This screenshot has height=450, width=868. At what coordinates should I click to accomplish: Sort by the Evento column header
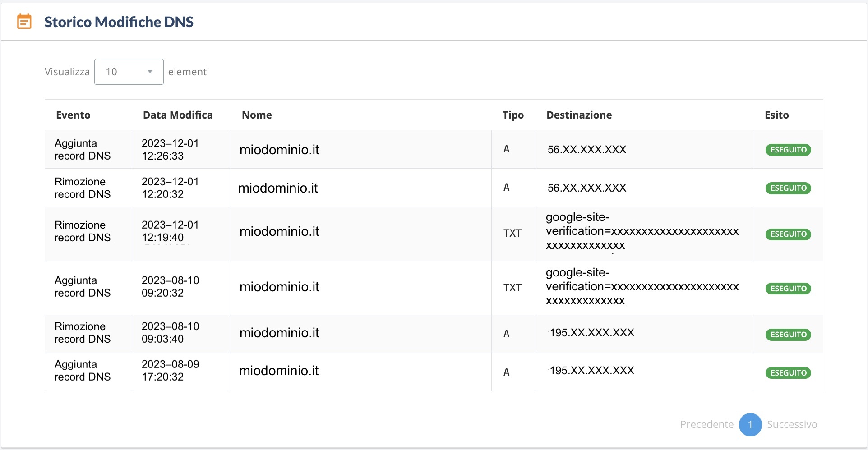click(73, 115)
